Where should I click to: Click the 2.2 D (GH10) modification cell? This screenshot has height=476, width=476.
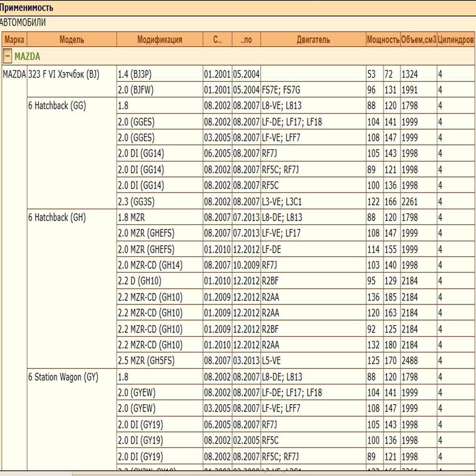159,281
